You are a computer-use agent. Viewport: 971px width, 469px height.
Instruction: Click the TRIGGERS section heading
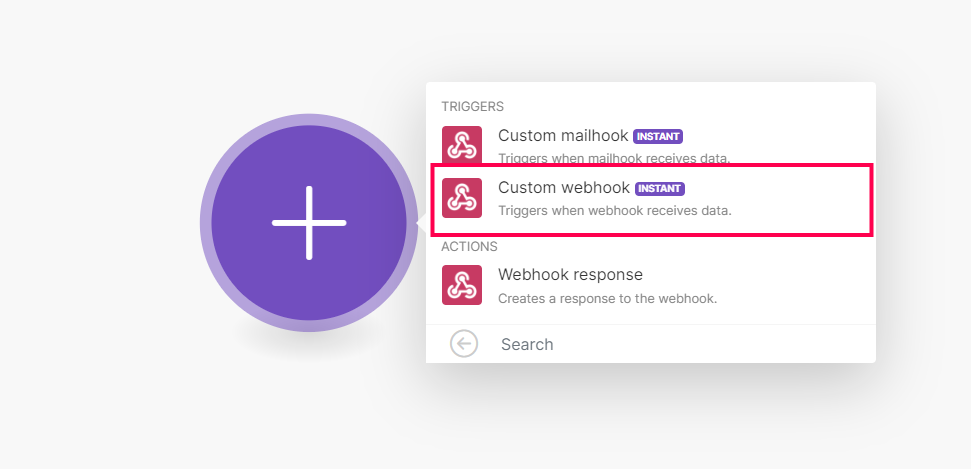click(472, 107)
